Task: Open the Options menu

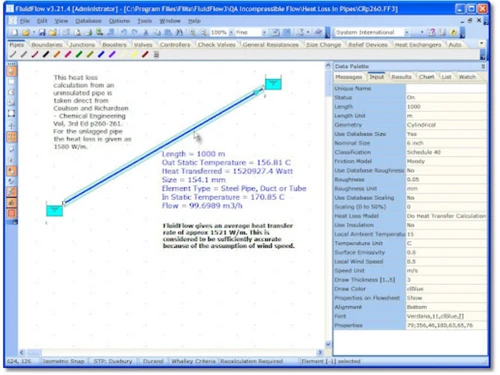Action: tap(119, 21)
